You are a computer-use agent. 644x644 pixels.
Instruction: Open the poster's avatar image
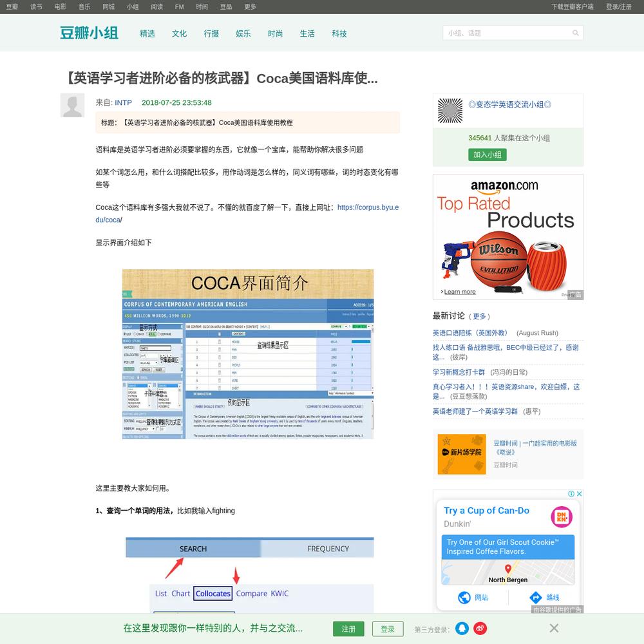(x=72, y=105)
